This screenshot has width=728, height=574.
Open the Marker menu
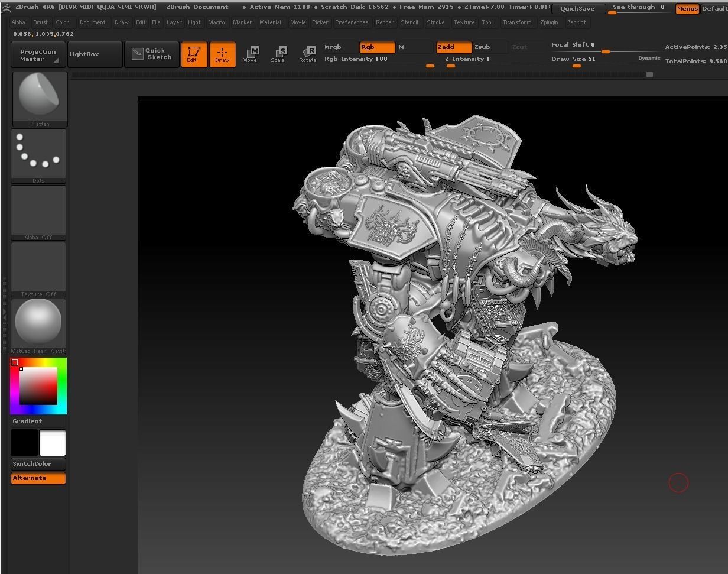[242, 22]
